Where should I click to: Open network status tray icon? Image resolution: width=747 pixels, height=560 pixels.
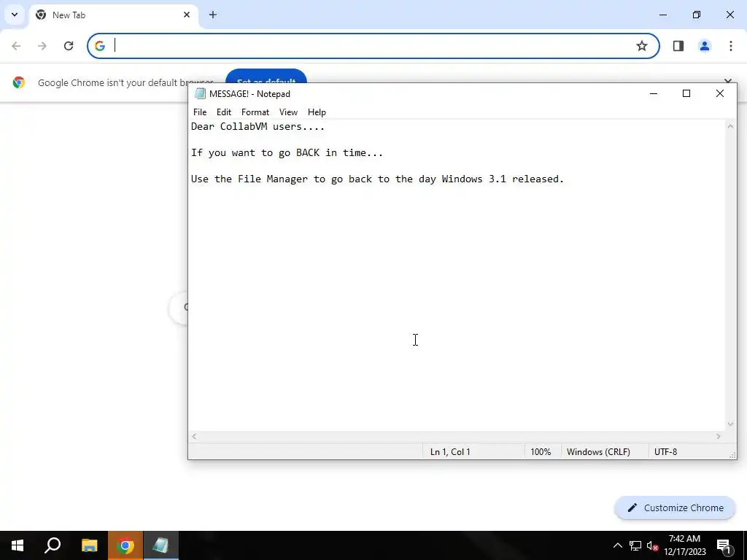pos(635,545)
